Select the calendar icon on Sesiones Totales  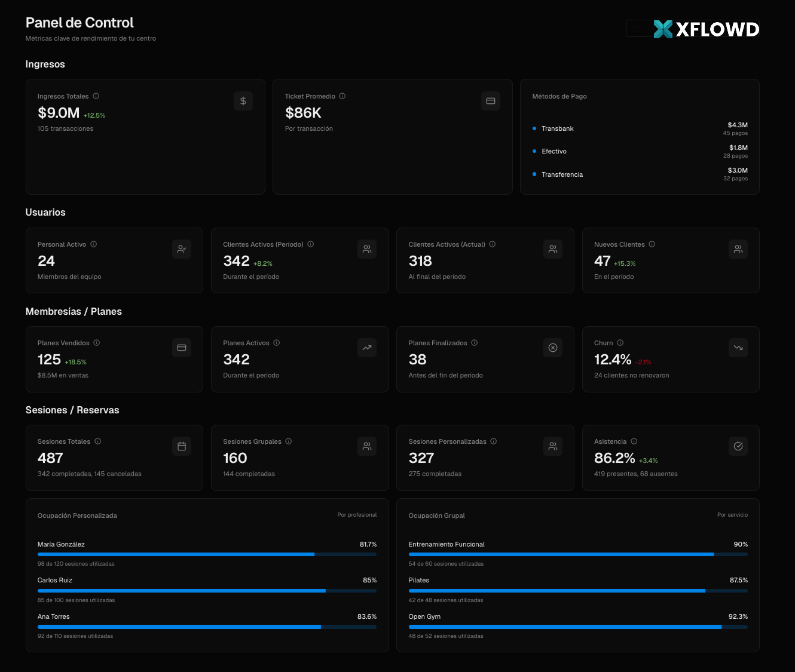(182, 446)
